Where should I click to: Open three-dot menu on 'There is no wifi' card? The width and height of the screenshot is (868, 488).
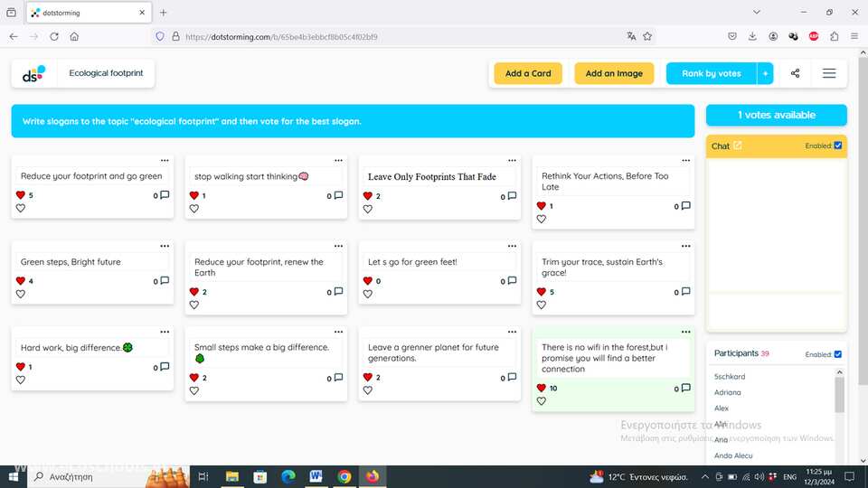[x=686, y=332]
